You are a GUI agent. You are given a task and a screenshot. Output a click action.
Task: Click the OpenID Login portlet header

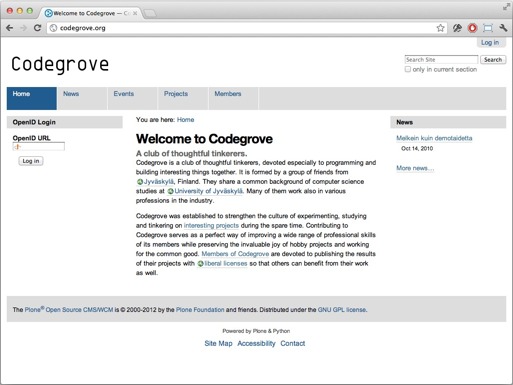click(x=65, y=122)
